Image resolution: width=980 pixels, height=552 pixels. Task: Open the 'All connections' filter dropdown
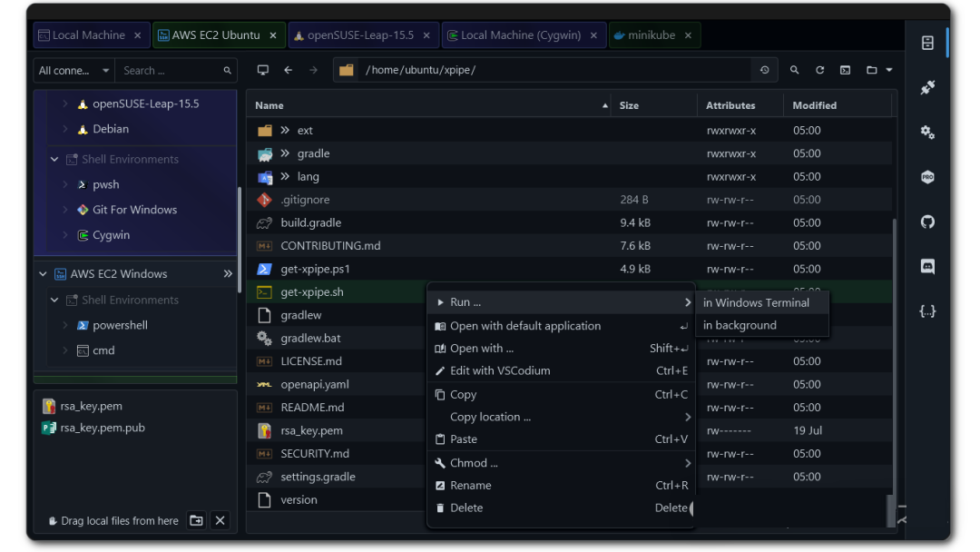point(74,70)
